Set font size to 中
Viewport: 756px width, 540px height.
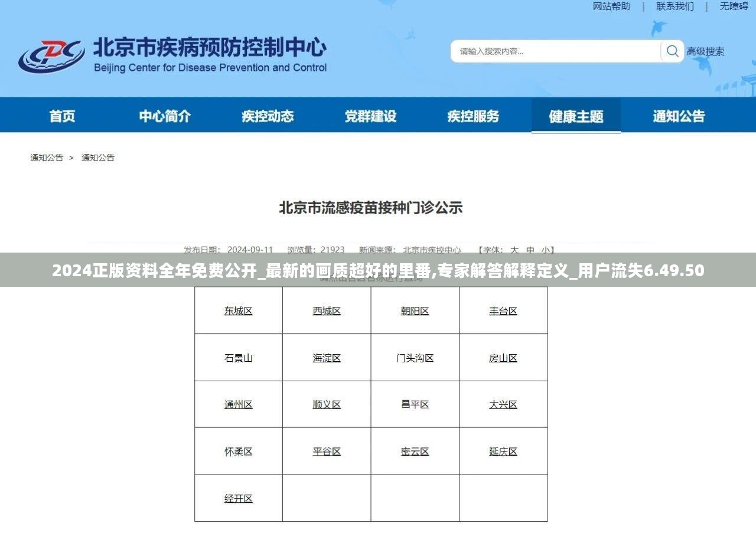[530, 250]
